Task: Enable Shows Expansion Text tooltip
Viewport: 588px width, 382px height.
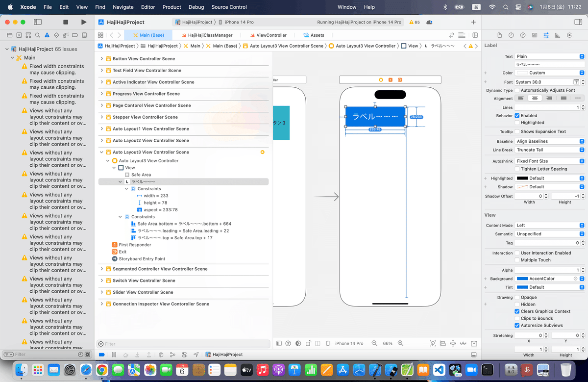Action: point(517,131)
